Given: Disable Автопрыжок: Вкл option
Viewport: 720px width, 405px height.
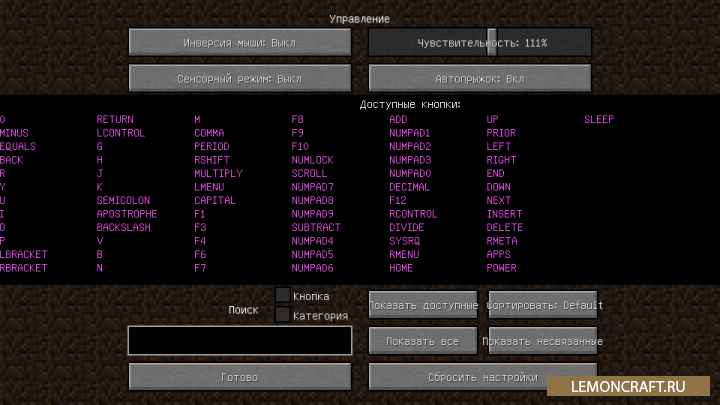Looking at the screenshot, I should (x=480, y=78).
